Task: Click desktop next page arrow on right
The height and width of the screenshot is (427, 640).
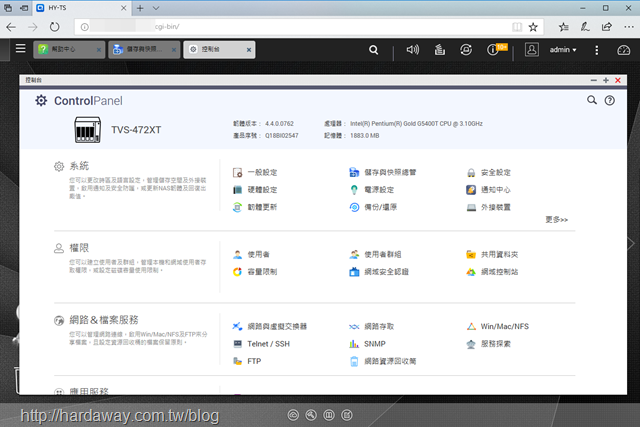Action: (631, 244)
